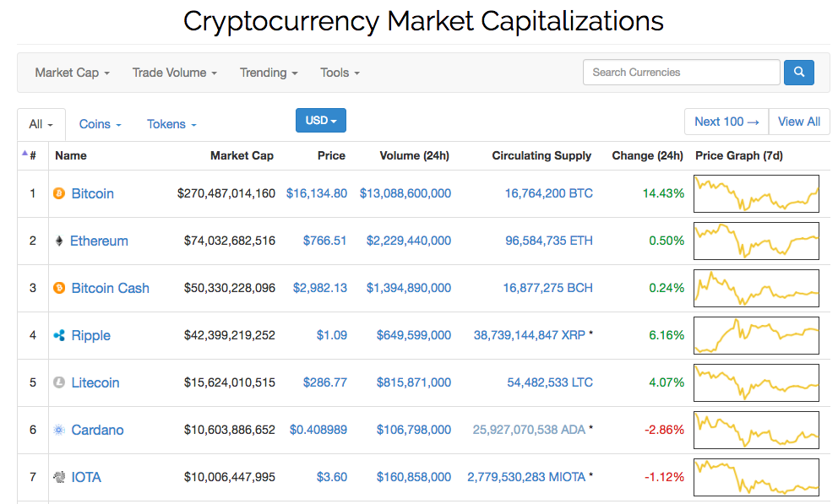
Task: Select the All tab
Action: click(x=41, y=124)
